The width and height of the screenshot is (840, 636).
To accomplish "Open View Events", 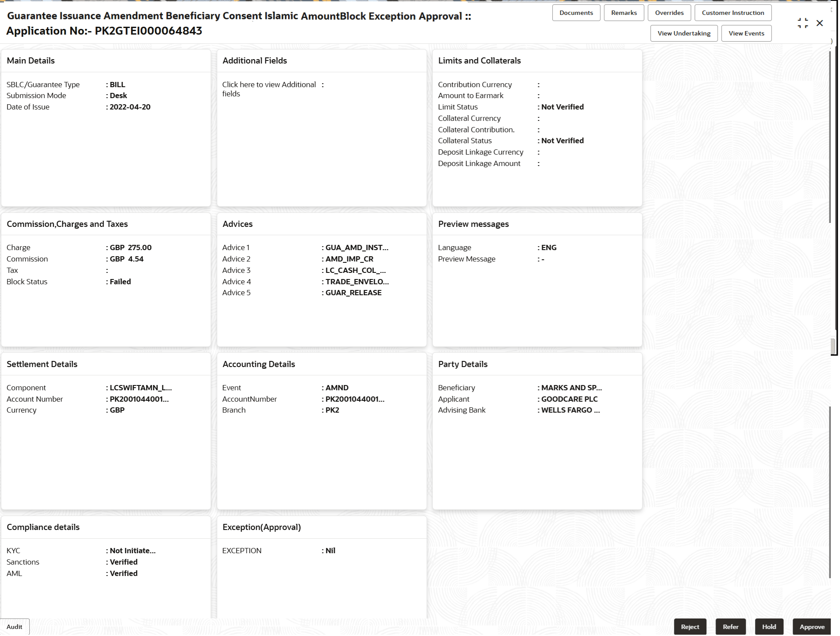I will pos(746,33).
